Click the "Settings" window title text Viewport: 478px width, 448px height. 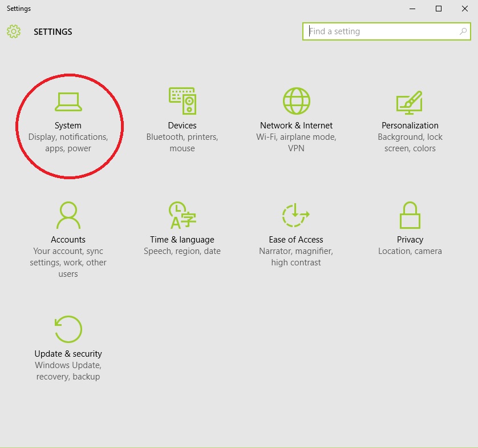(x=19, y=9)
